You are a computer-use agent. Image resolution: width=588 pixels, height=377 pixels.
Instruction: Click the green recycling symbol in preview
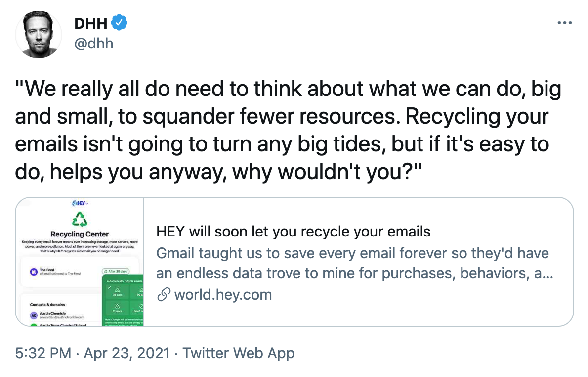click(80, 219)
